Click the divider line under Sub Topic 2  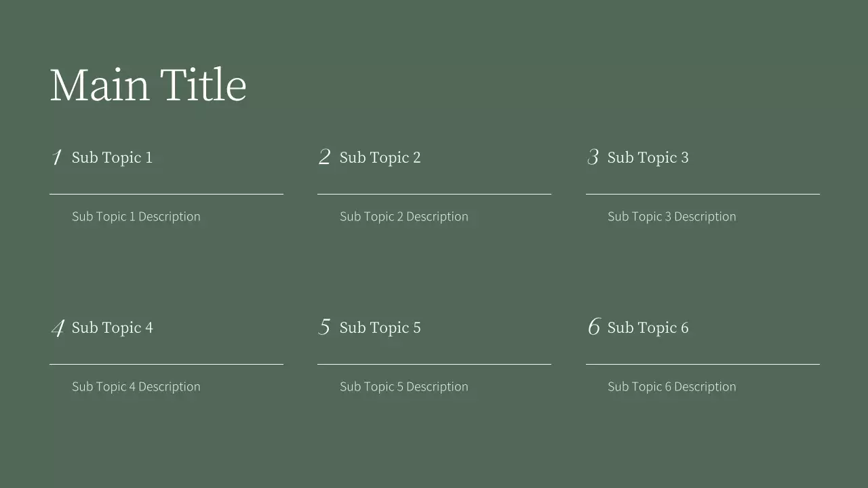[434, 195]
